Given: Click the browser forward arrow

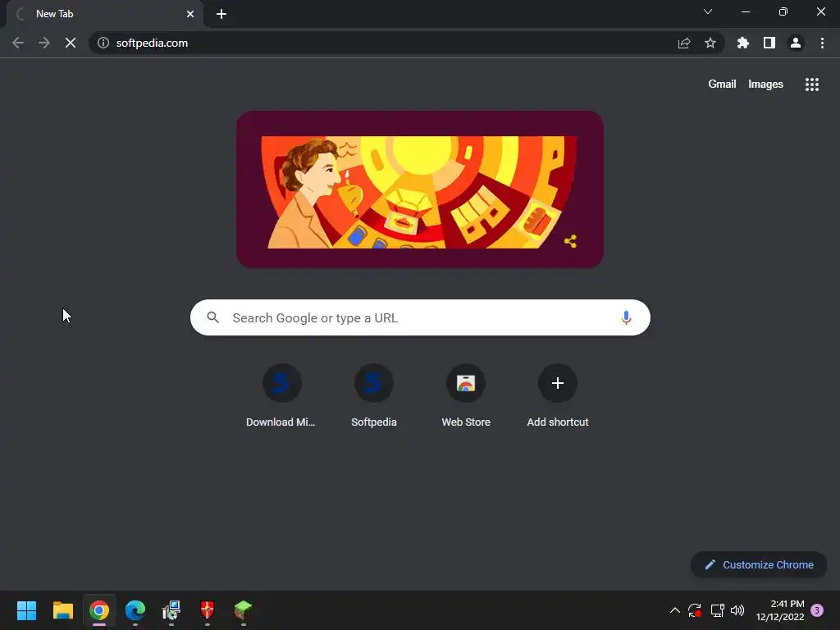Looking at the screenshot, I should click(44, 43).
